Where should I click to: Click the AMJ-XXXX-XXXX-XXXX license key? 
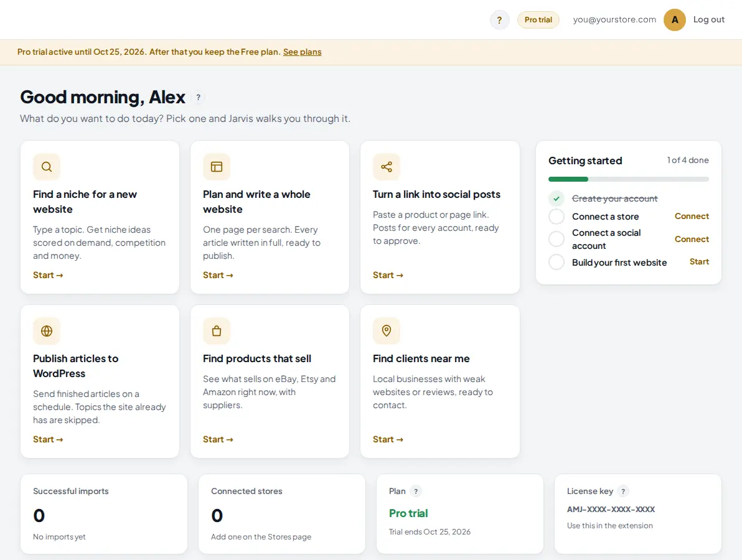click(x=611, y=510)
